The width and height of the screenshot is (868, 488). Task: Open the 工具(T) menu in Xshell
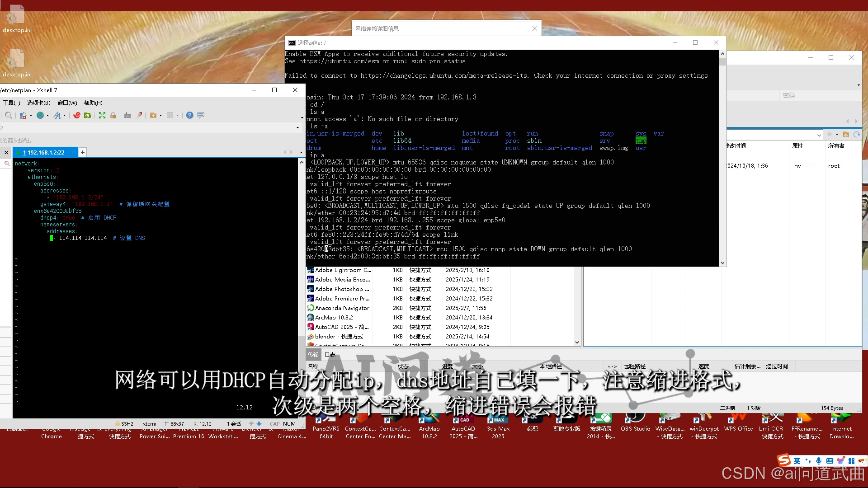(11, 103)
